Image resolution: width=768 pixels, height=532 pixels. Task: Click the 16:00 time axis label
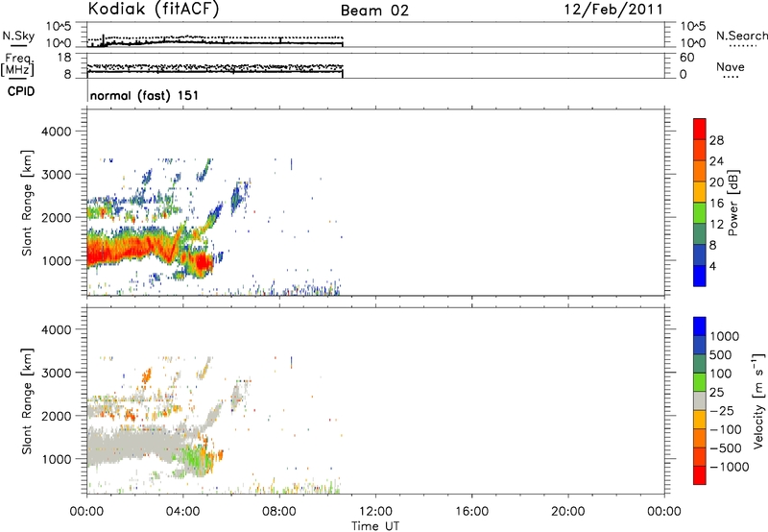(x=471, y=512)
